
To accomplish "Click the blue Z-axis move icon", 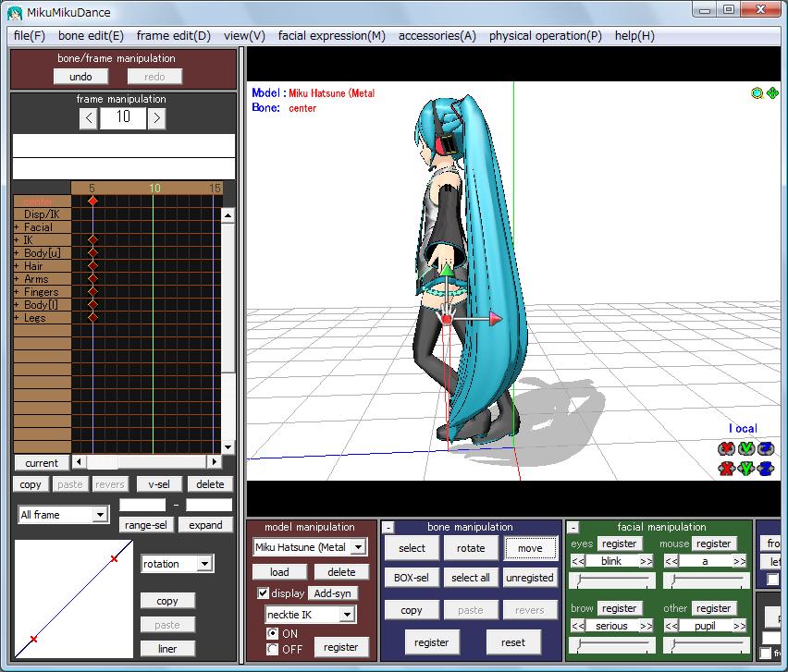I will 766,469.
